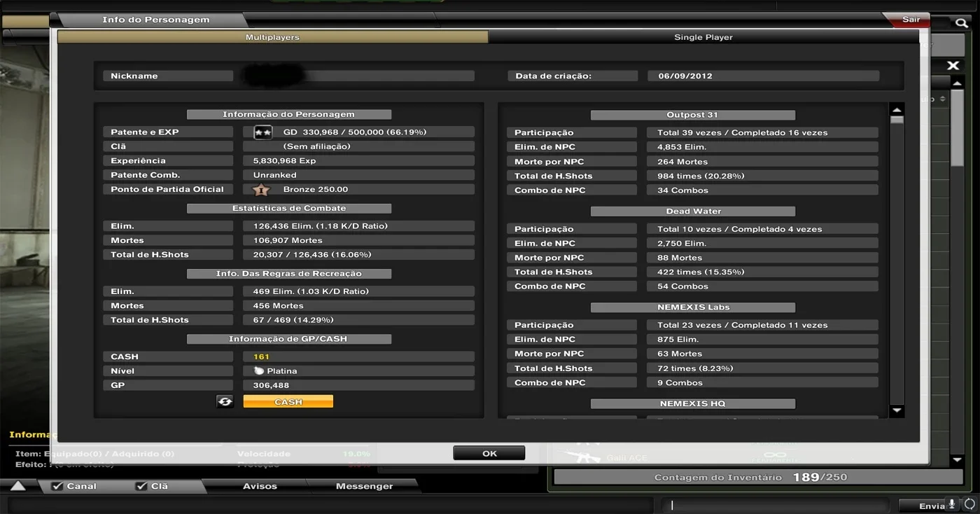Screen dimensions: 980x514
Task: Click the orange CASH button
Action: [288, 401]
